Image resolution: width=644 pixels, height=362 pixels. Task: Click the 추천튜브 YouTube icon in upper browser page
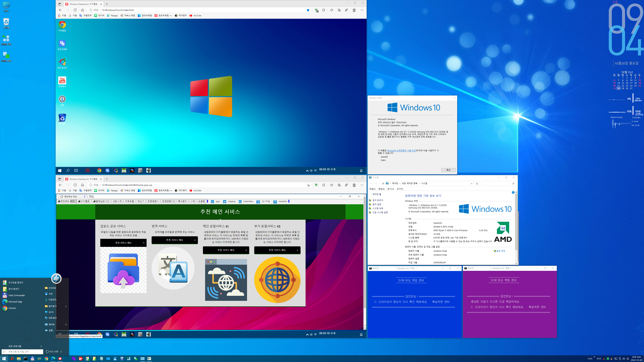[x=62, y=82]
